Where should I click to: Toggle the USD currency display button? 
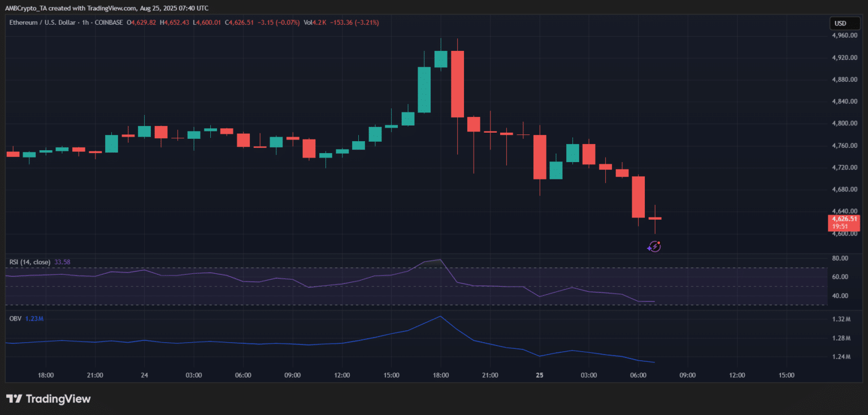click(x=844, y=23)
